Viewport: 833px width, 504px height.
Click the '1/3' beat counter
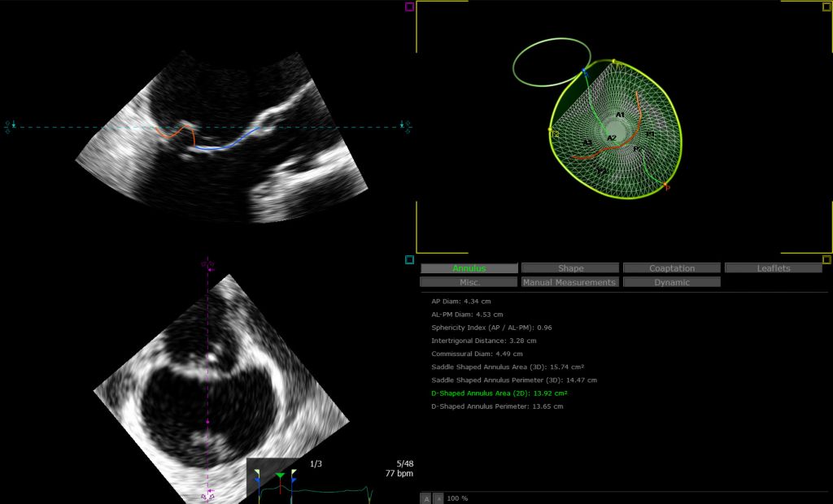[316, 464]
